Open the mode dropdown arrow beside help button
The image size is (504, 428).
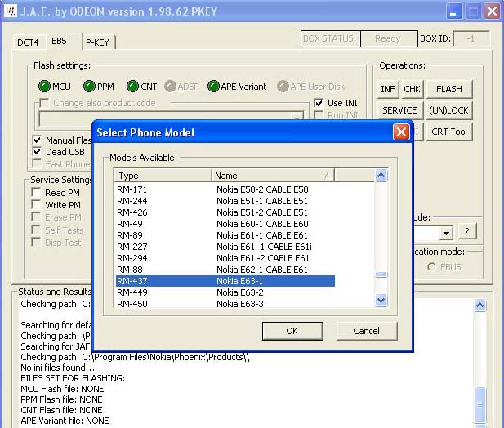(x=446, y=233)
